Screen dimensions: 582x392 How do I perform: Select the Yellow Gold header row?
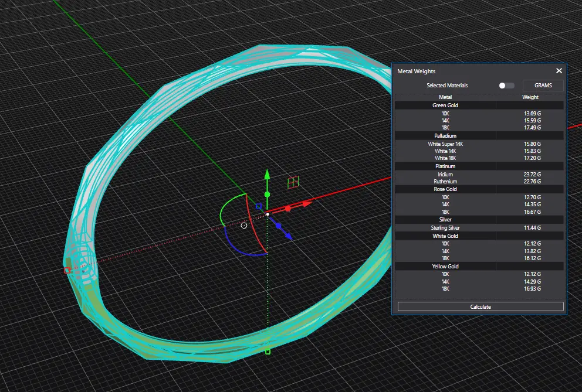pos(479,266)
